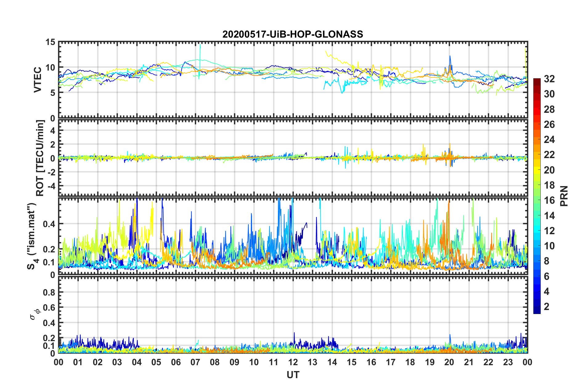This screenshot has height=392, width=586.
Task: Click the sigma phi plot panel
Action: 293,315
